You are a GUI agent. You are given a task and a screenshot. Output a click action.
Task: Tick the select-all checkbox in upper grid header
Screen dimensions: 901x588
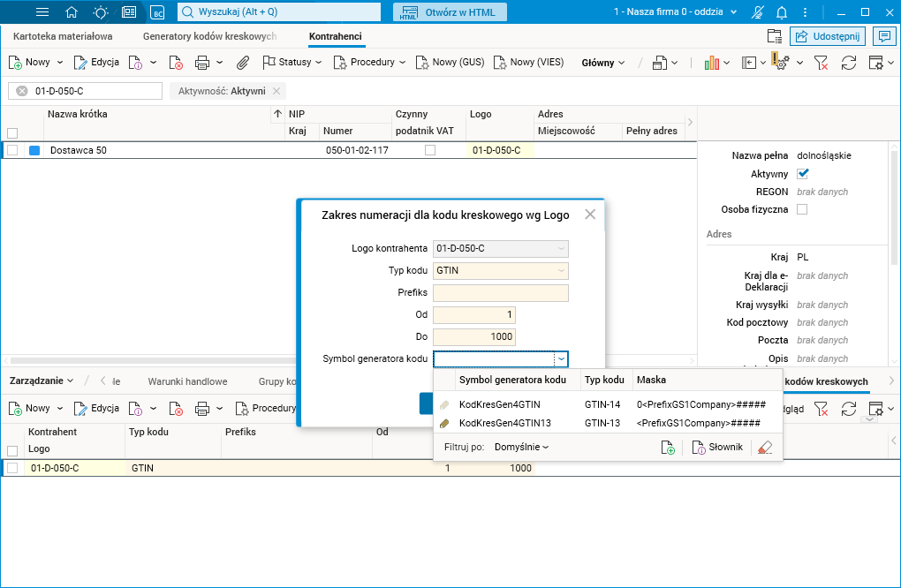[x=12, y=133]
